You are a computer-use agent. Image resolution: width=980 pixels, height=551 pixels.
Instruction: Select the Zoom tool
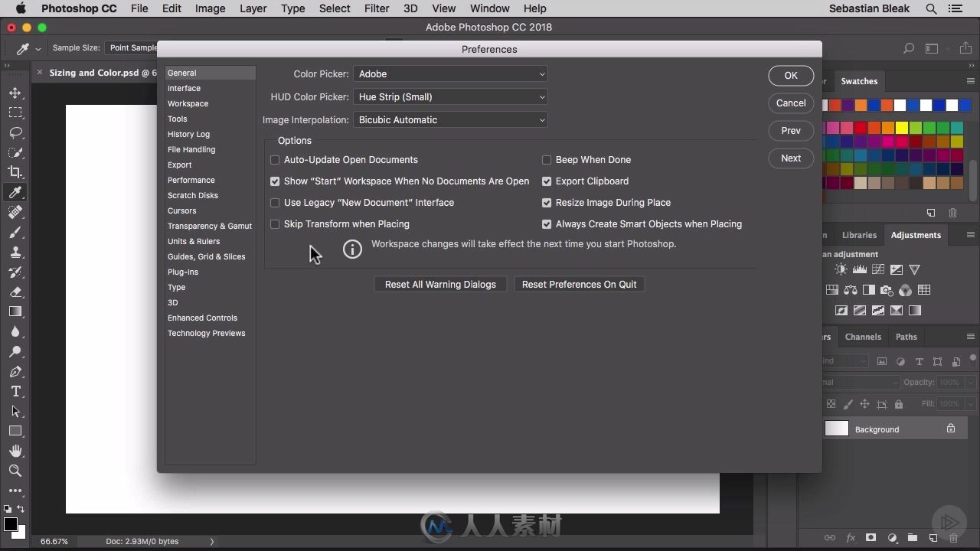[15, 471]
